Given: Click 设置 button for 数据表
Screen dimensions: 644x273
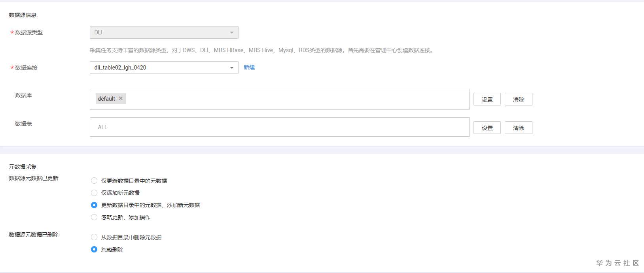Looking at the screenshot, I should tap(487, 128).
